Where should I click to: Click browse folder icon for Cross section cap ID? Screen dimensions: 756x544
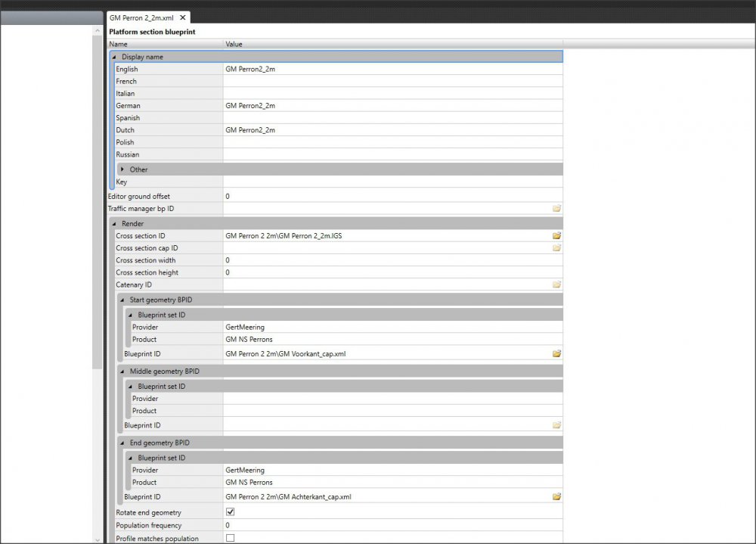(556, 248)
